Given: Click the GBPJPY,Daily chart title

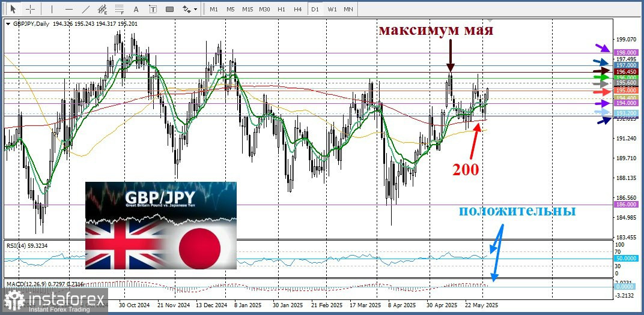Looking at the screenshot, I should click(x=31, y=24).
